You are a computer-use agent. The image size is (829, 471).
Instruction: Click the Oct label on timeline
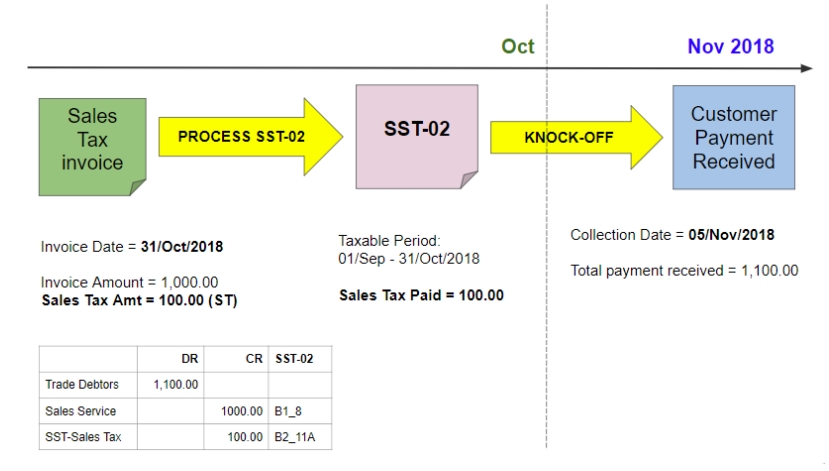click(x=518, y=46)
